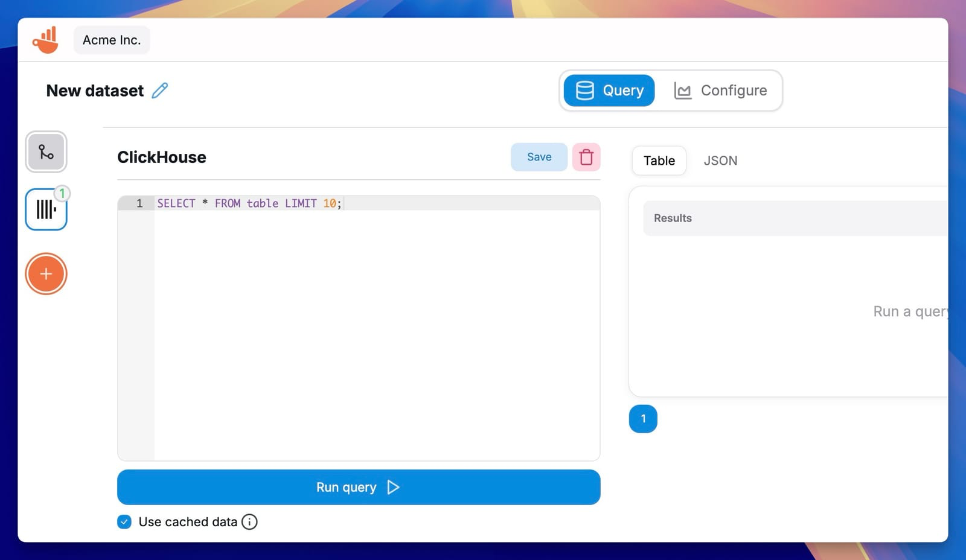
Task: Uncheck the Use cached data checkbox
Action: point(124,521)
